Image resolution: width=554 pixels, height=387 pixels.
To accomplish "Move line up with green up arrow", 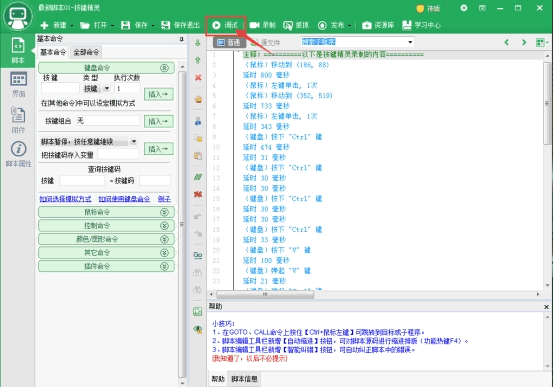I will point(198,60).
